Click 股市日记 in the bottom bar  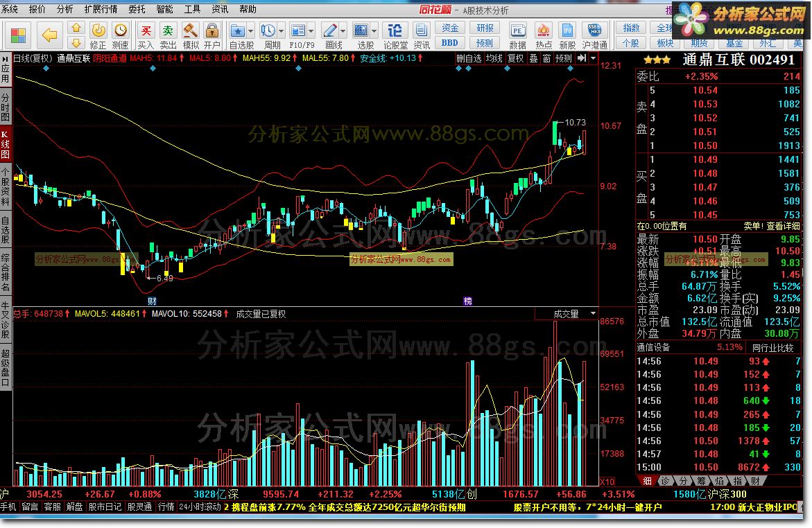[105, 507]
